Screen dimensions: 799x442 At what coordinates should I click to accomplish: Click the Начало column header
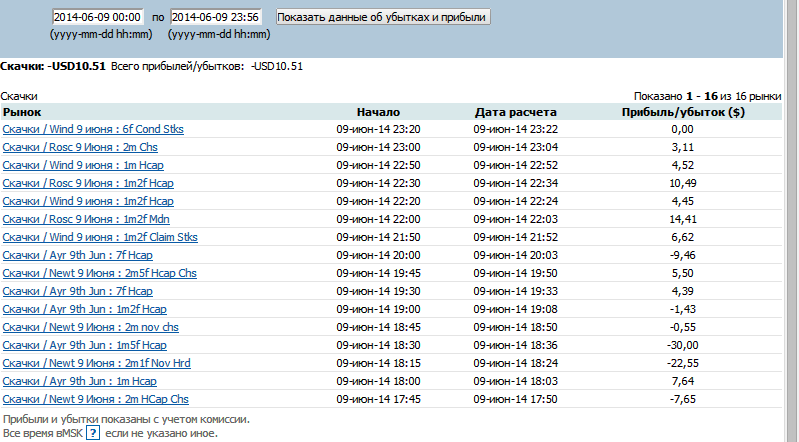(378, 112)
